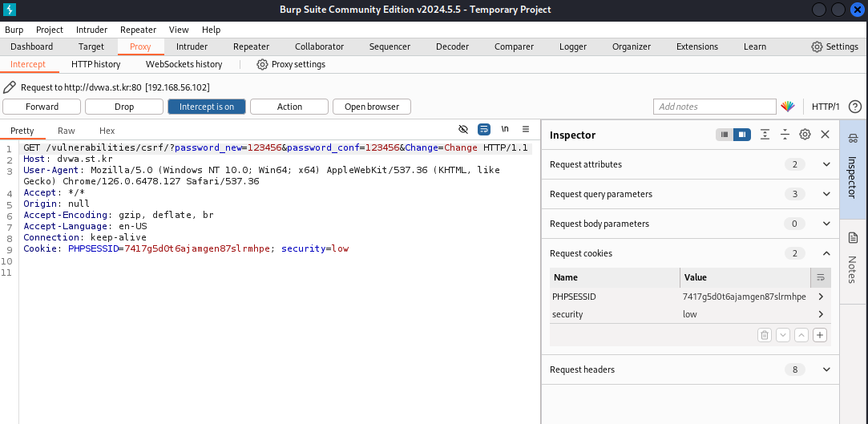Screen dimensions: 868x424
Task: Open the editor hamburger options menu
Action: tap(526, 130)
